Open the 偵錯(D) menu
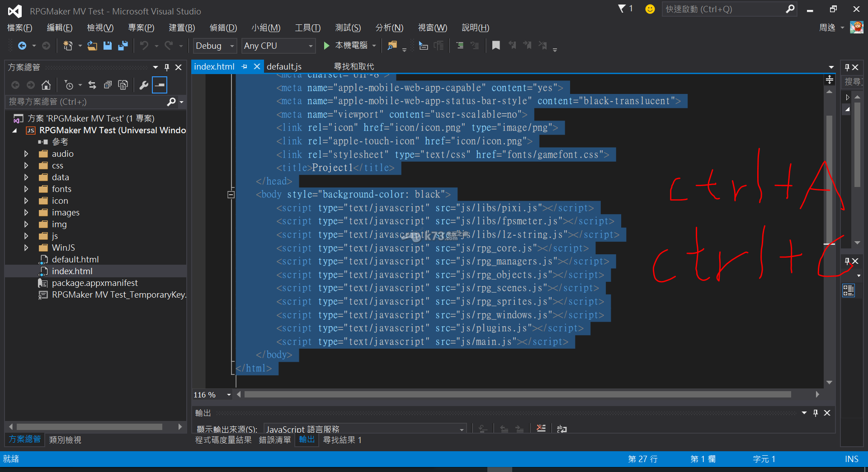The width and height of the screenshot is (868, 472). pyautogui.click(x=223, y=28)
